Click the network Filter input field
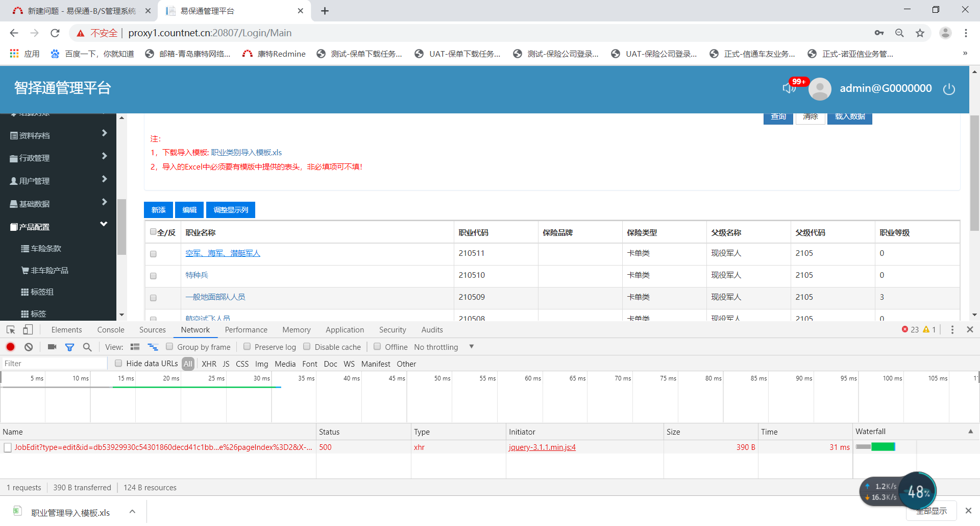Viewport: 980px width, 526px height. pos(54,364)
